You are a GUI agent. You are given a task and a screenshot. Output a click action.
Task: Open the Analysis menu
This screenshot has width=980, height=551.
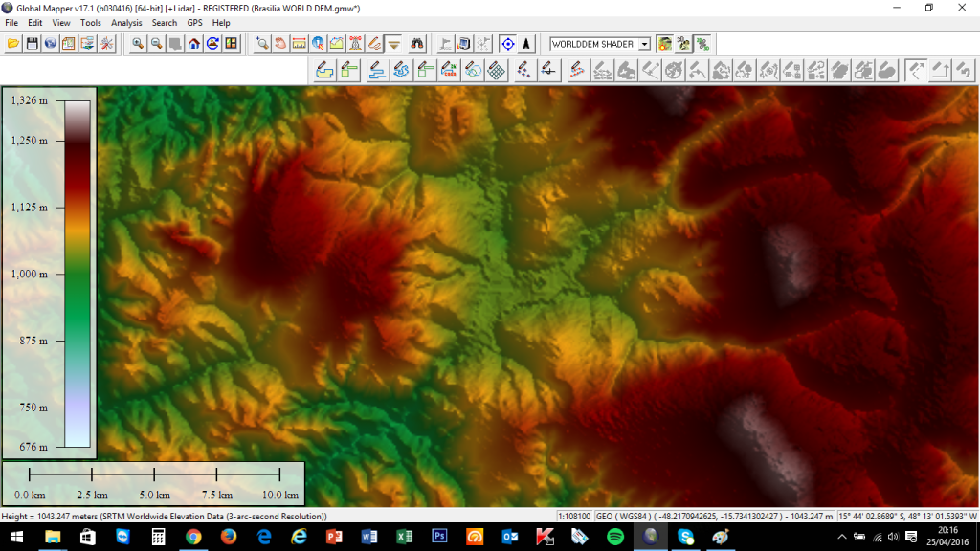point(126,22)
